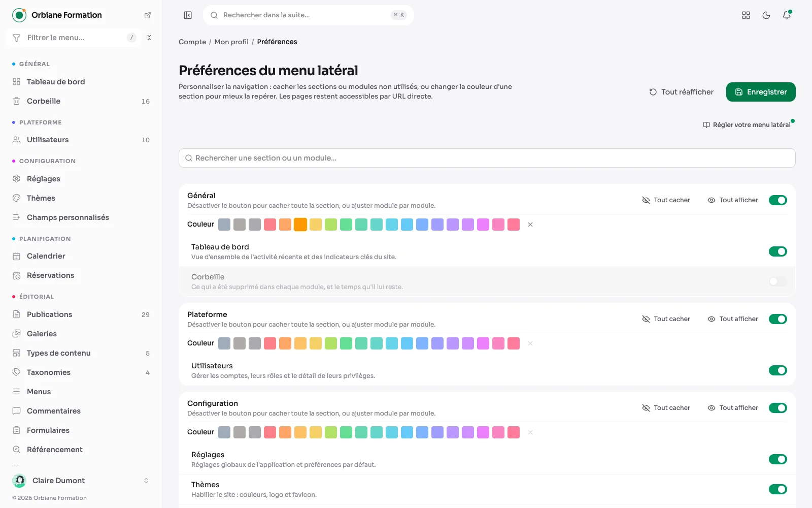Open Commentaires in sidebar
The height and width of the screenshot is (508, 812).
click(81, 411)
